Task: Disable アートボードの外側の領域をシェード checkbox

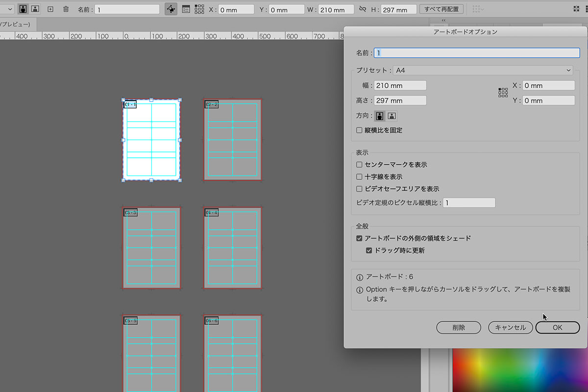Action: (x=360, y=238)
